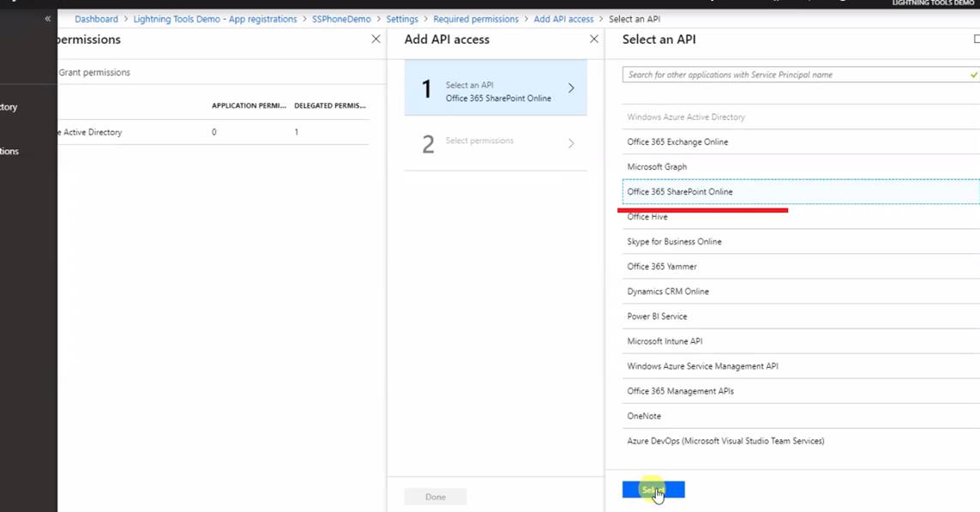Choose OneNote API
The height and width of the screenshot is (512, 980).
click(x=802, y=416)
